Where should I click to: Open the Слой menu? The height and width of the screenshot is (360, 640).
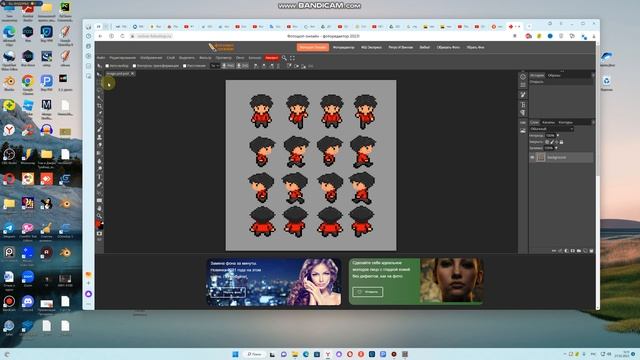[171, 58]
